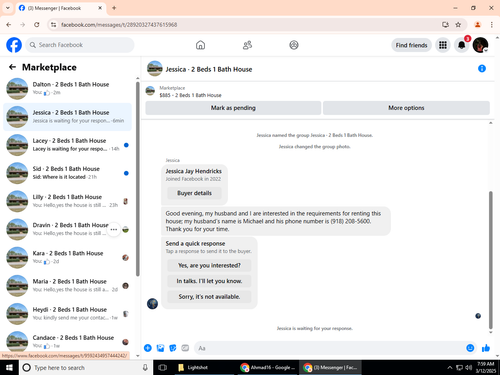Open Sid - 2 Beds 1 Bath House chat
Viewport: 500px width, 375px height.
pyautogui.click(x=67, y=173)
